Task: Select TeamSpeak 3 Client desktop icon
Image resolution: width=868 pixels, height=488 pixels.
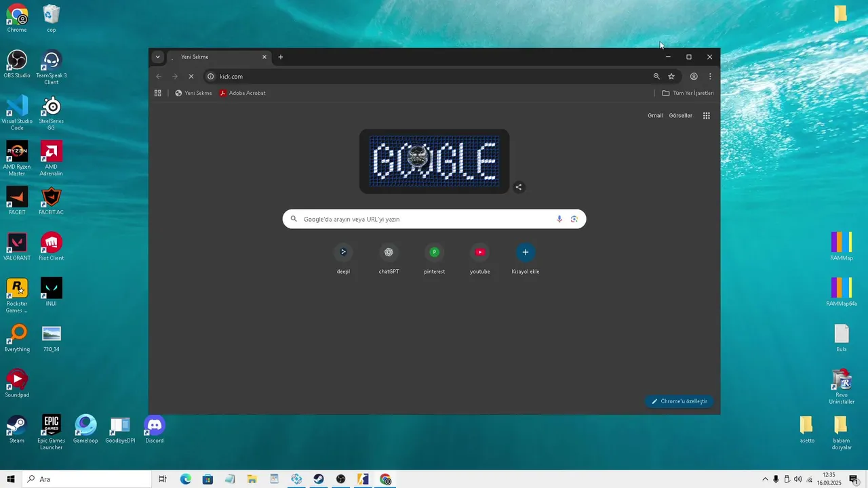Action: 52,67
